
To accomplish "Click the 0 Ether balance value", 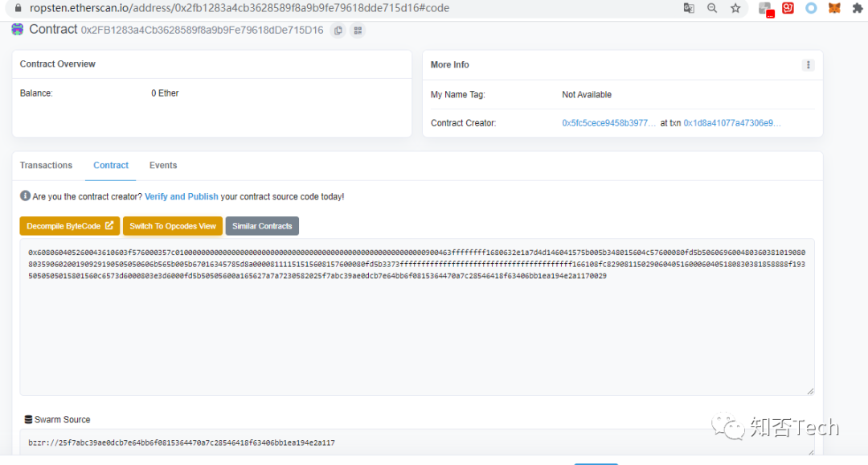I will pos(165,93).
